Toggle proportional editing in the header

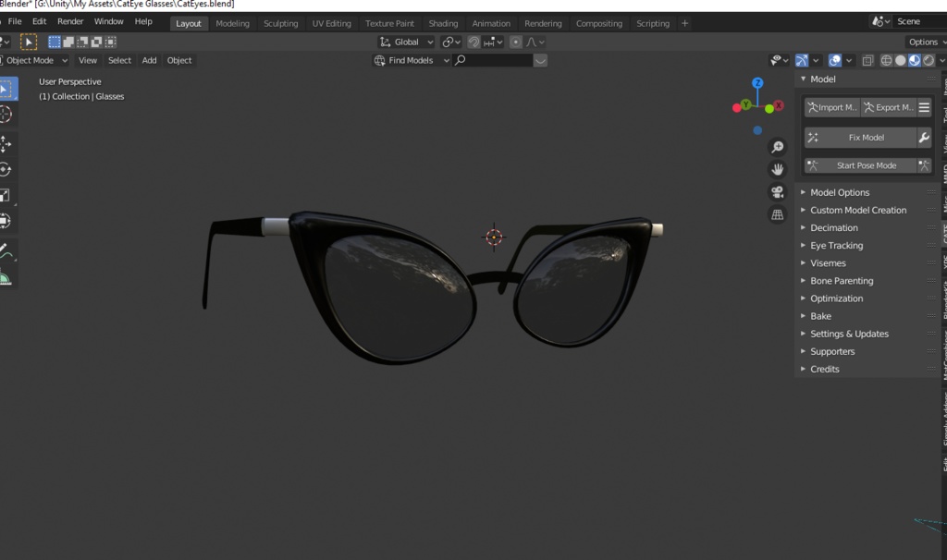tap(514, 42)
